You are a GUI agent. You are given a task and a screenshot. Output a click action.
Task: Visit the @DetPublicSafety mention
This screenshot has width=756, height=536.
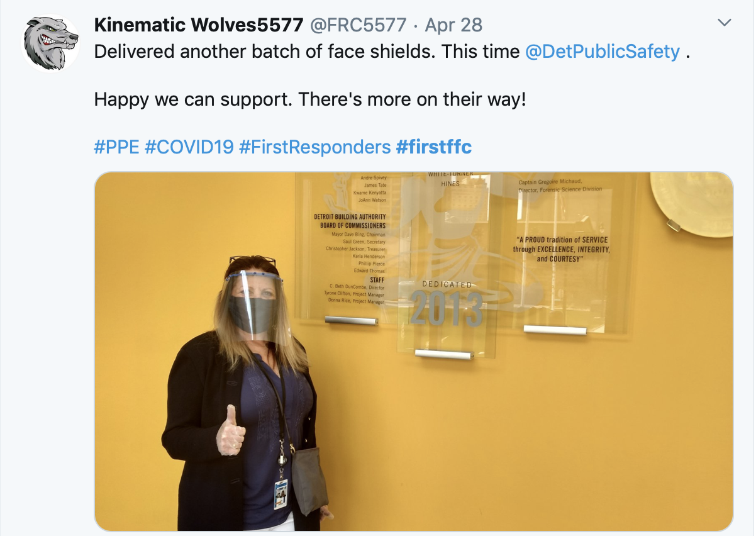[x=603, y=52]
